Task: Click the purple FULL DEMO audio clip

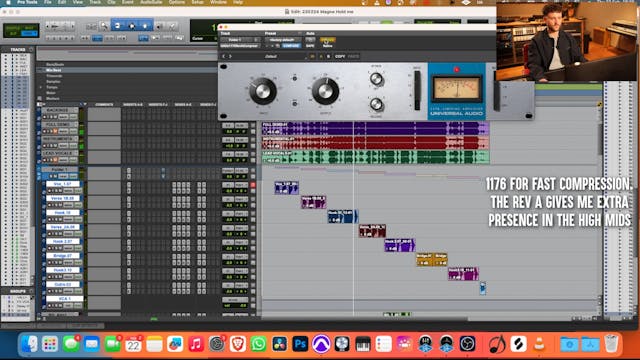Action: (375, 129)
